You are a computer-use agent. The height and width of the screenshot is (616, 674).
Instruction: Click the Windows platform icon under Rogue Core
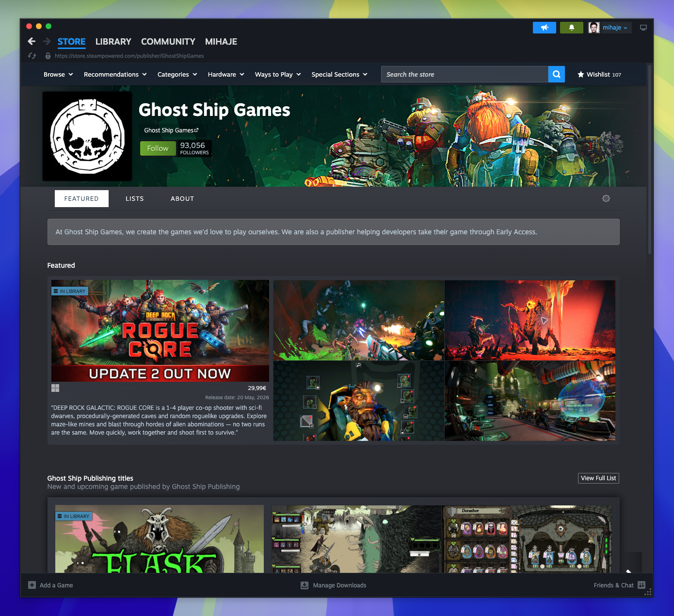click(x=55, y=388)
